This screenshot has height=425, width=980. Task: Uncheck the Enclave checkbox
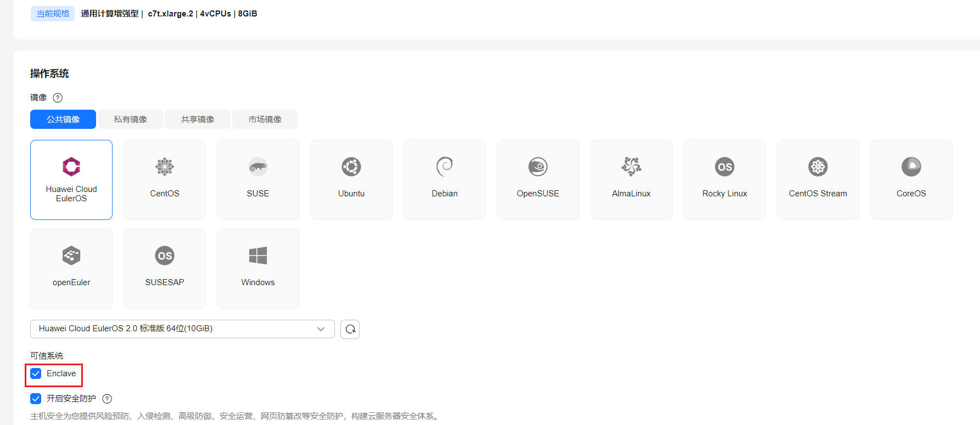click(36, 373)
